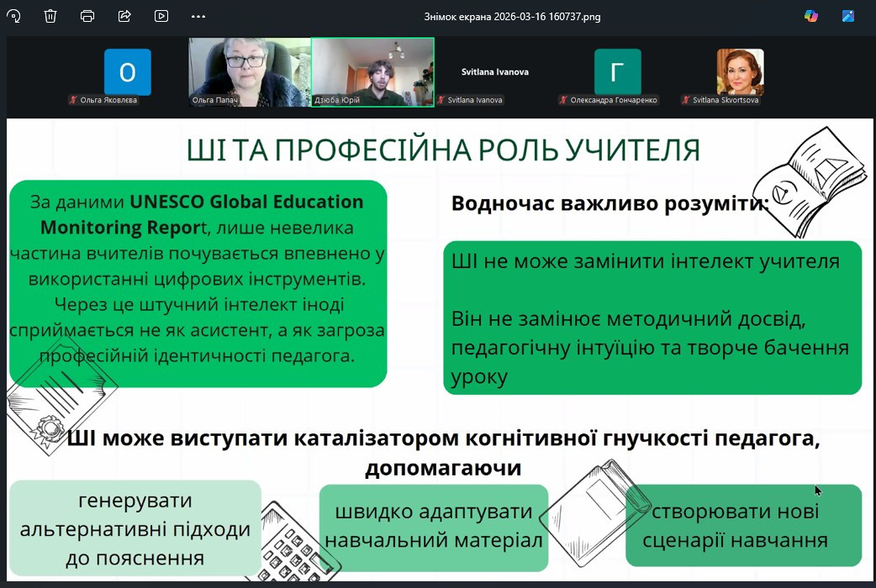876x588 pixels.
Task: Open the share icon in the toolbar
Action: [x=124, y=16]
